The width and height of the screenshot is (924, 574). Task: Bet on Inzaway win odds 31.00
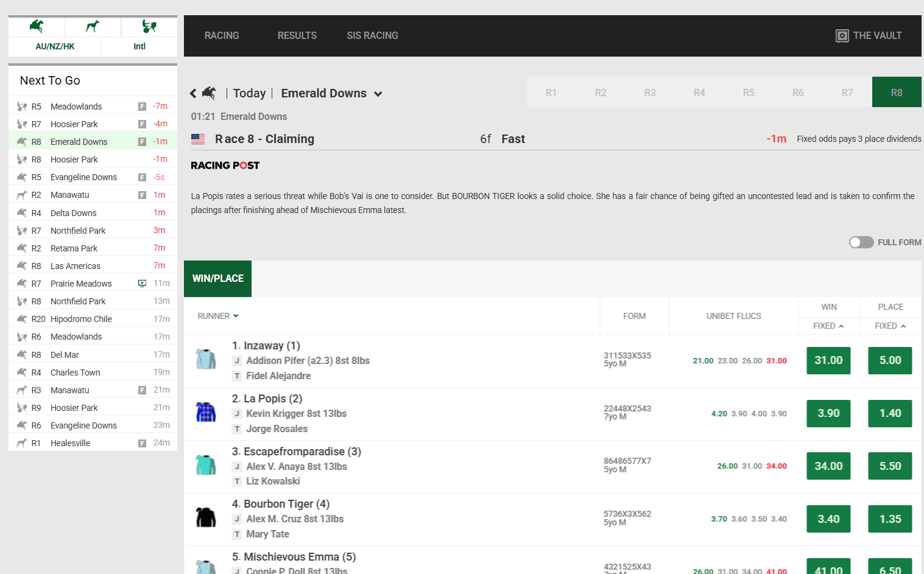[828, 360]
